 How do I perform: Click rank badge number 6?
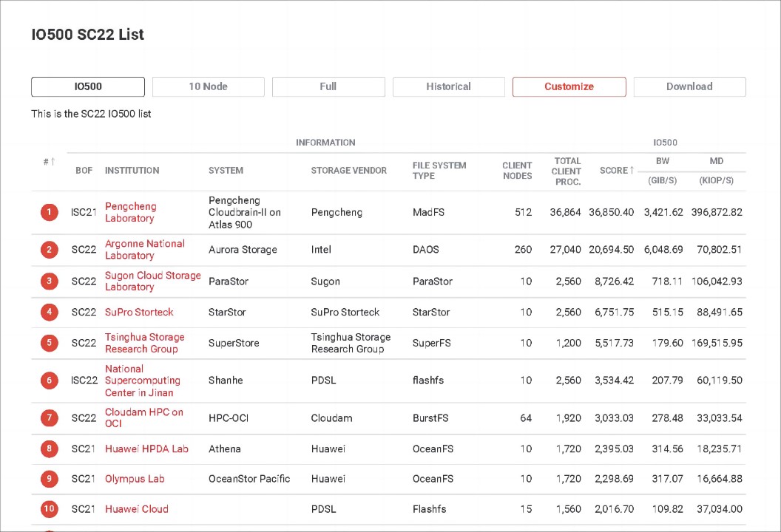[50, 381]
